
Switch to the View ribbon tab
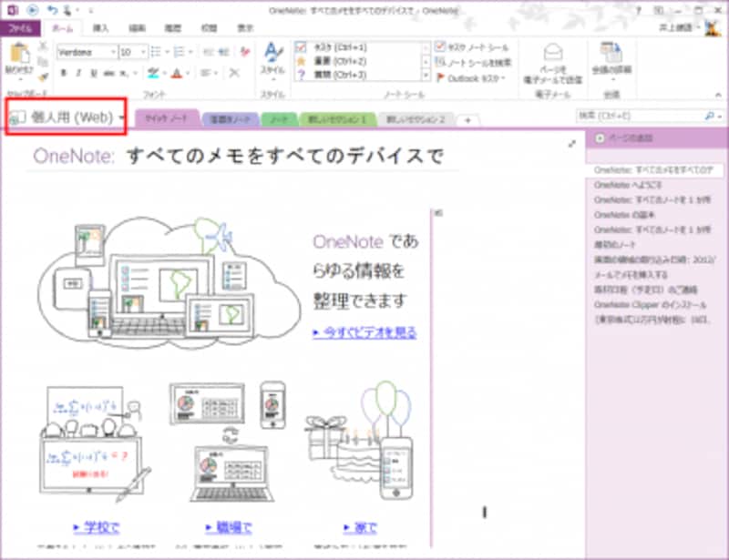[245, 28]
